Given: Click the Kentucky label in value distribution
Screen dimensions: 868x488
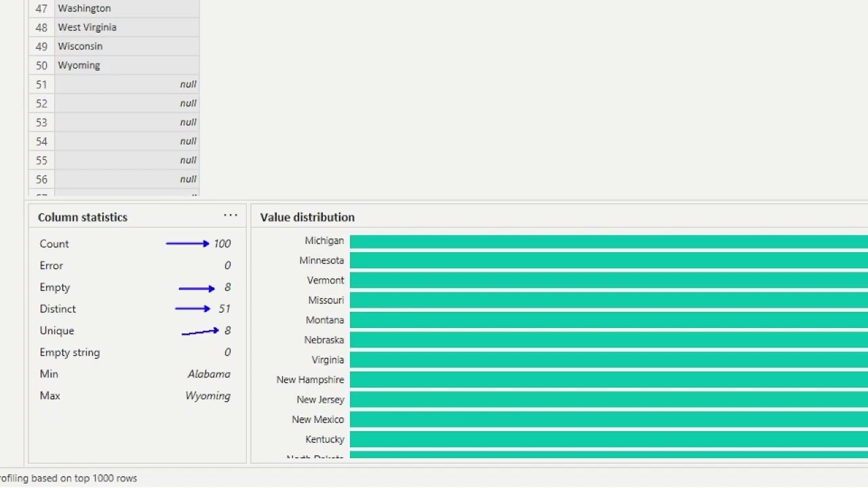Looking at the screenshot, I should pyautogui.click(x=325, y=439).
